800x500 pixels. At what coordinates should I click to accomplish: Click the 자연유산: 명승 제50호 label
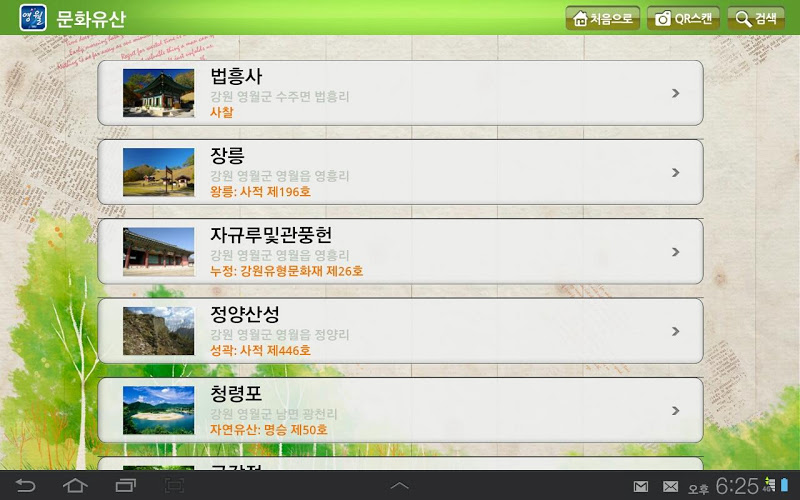click(x=269, y=430)
